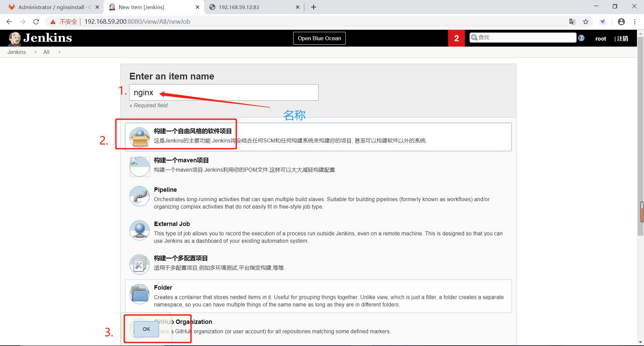Click the Folder item icon
This screenshot has width=644, height=346.
(140, 294)
